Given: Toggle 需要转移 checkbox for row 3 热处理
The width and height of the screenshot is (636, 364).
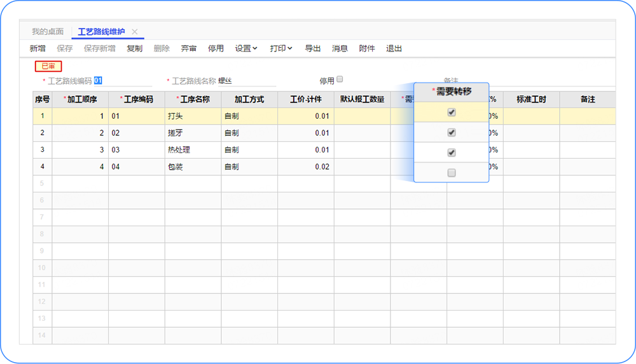Looking at the screenshot, I should (x=452, y=153).
